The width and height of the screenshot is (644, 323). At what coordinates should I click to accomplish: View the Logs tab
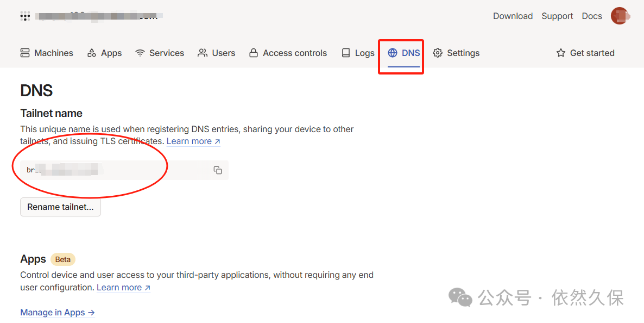pyautogui.click(x=358, y=53)
